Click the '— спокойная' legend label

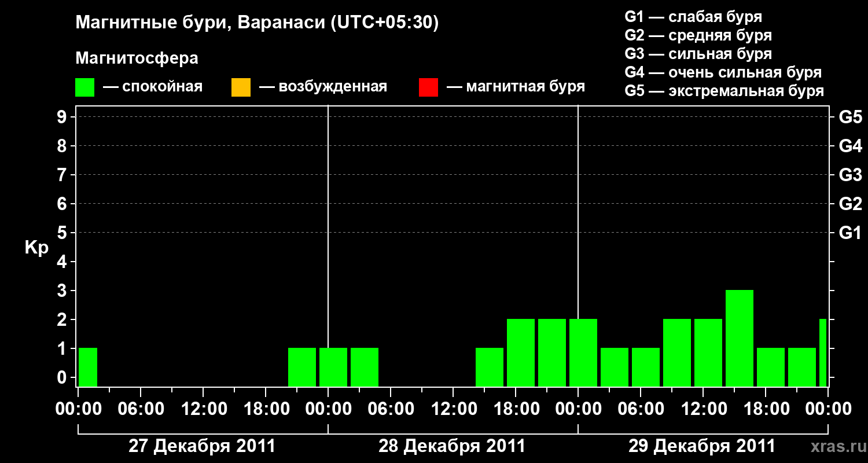click(x=153, y=87)
